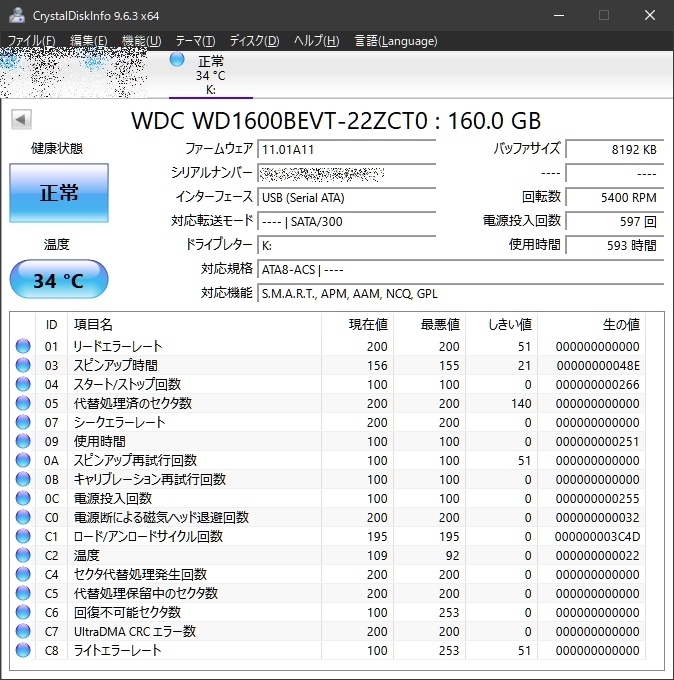Viewport: 674px width, 680px height.
Task: Close the CrystalDiskInfo window
Action: [650, 16]
